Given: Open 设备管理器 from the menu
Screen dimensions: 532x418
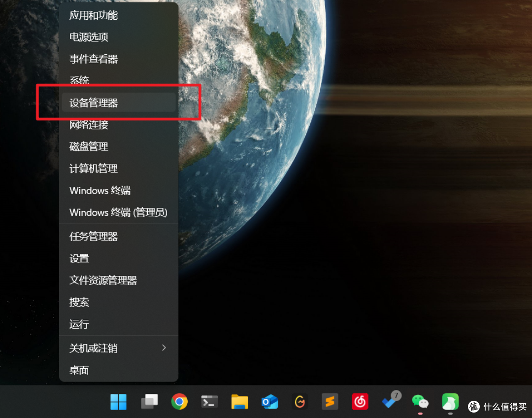Looking at the screenshot, I should click(119, 103).
